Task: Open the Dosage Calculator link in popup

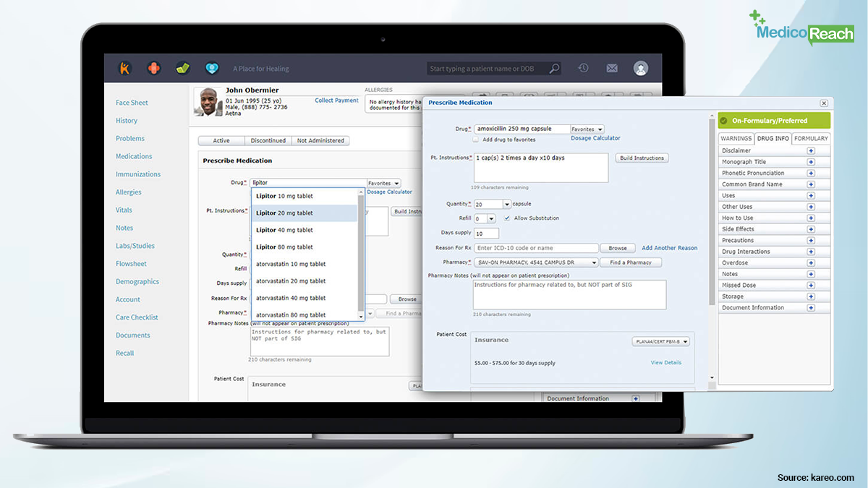Action: point(595,138)
